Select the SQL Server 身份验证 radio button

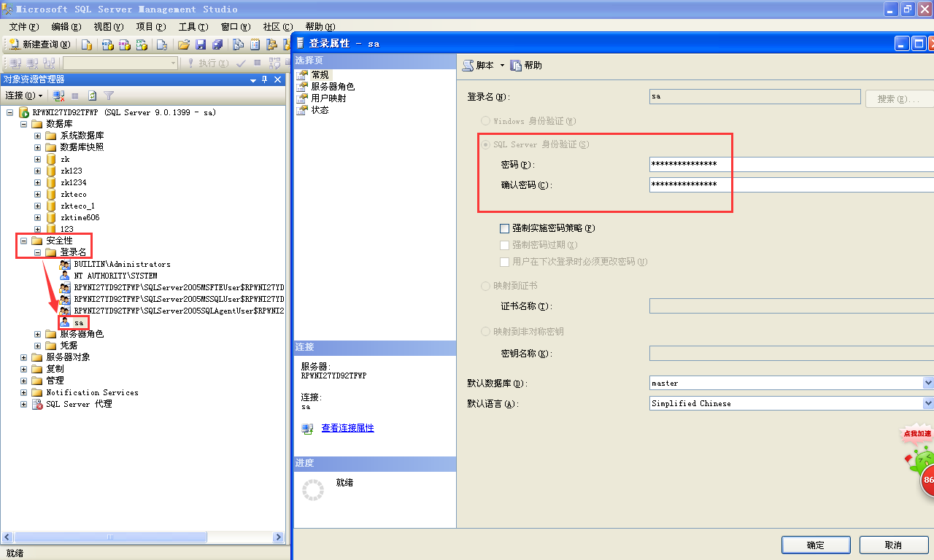(x=486, y=144)
